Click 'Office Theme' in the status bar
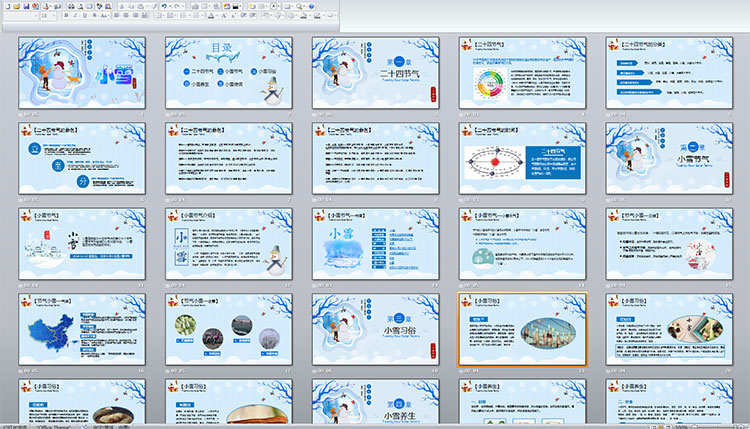The height and width of the screenshot is (429, 750). pos(53,427)
